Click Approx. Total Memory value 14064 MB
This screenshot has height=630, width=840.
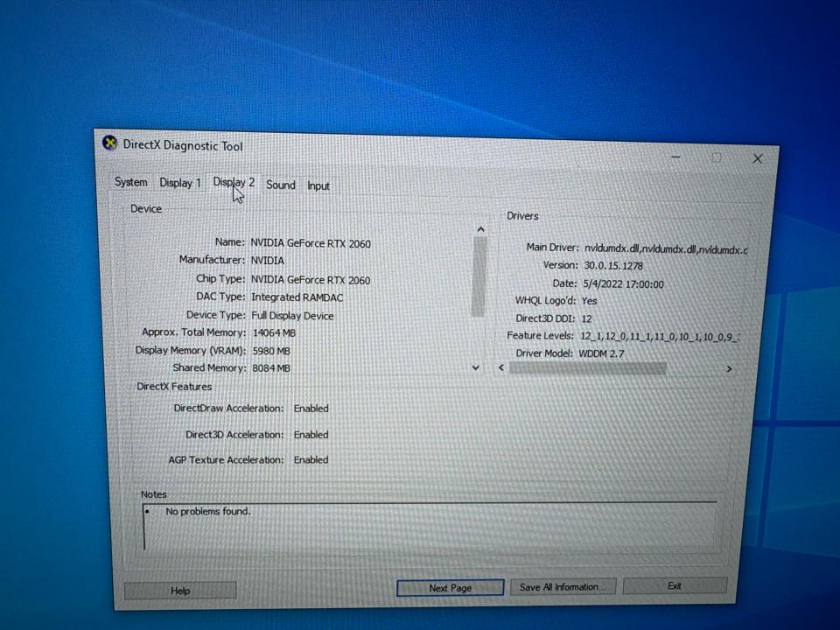tap(274, 332)
